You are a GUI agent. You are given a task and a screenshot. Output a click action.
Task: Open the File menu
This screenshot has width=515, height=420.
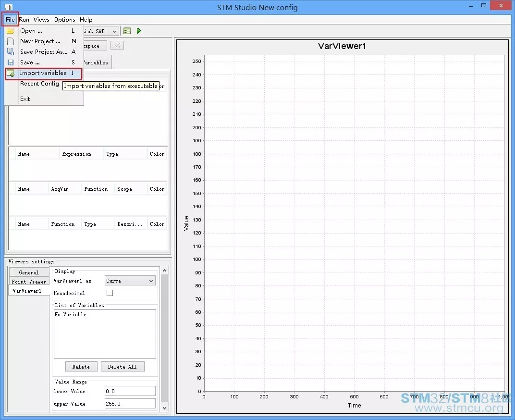(x=10, y=19)
